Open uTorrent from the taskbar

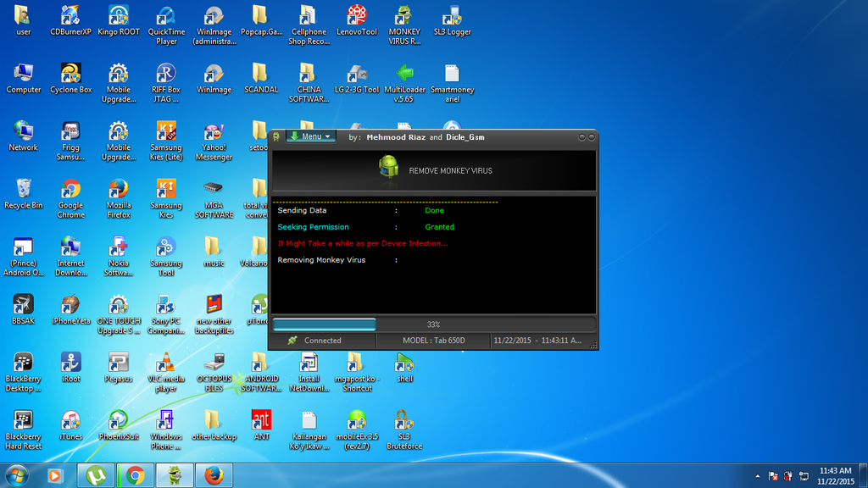click(96, 475)
